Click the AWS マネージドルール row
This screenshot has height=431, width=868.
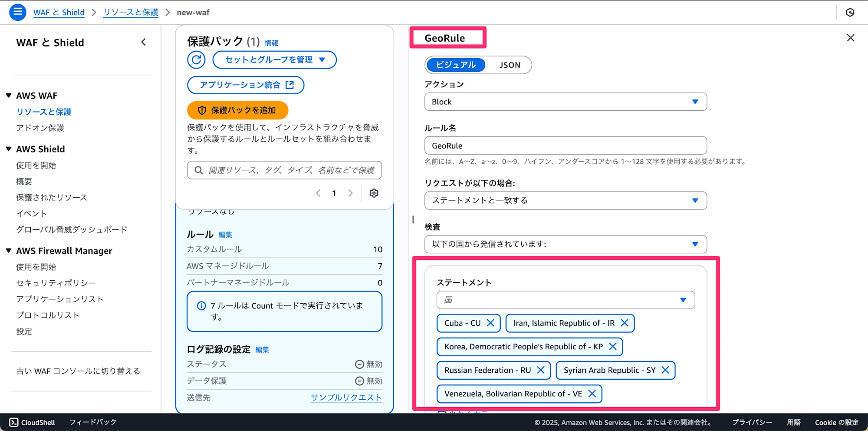coord(284,266)
